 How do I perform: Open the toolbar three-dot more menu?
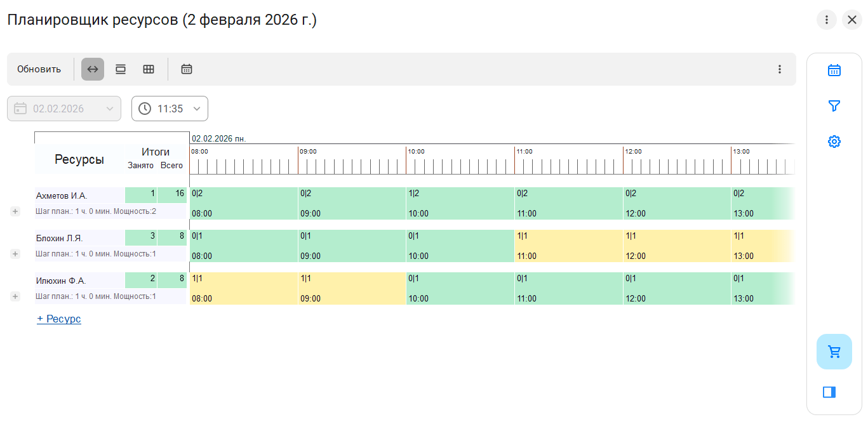point(780,69)
